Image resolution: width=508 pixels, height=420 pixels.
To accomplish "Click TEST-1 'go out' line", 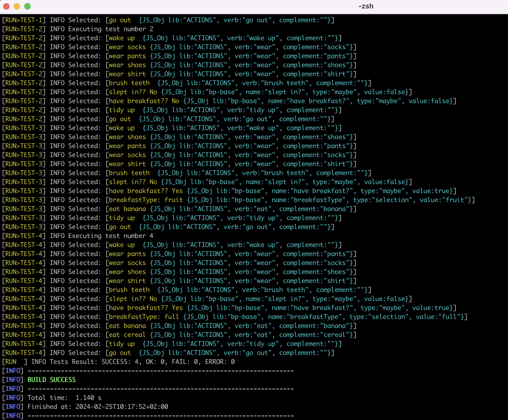I will tap(168, 20).
